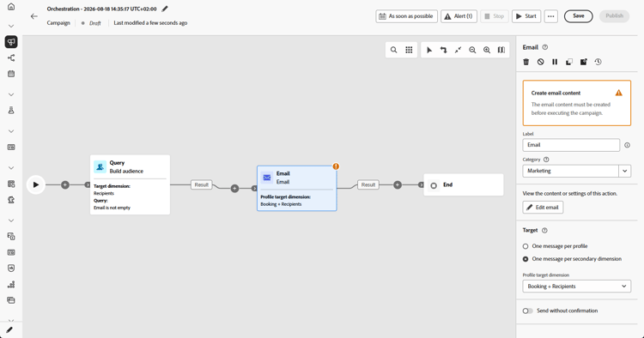Click the Result label after Query node
The height and width of the screenshot is (338, 644).
pyautogui.click(x=201, y=185)
